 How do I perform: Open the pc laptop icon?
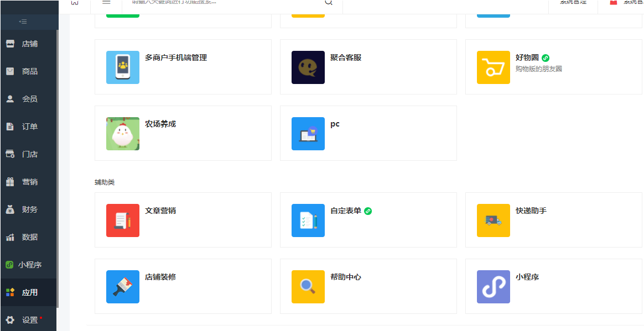pos(308,134)
